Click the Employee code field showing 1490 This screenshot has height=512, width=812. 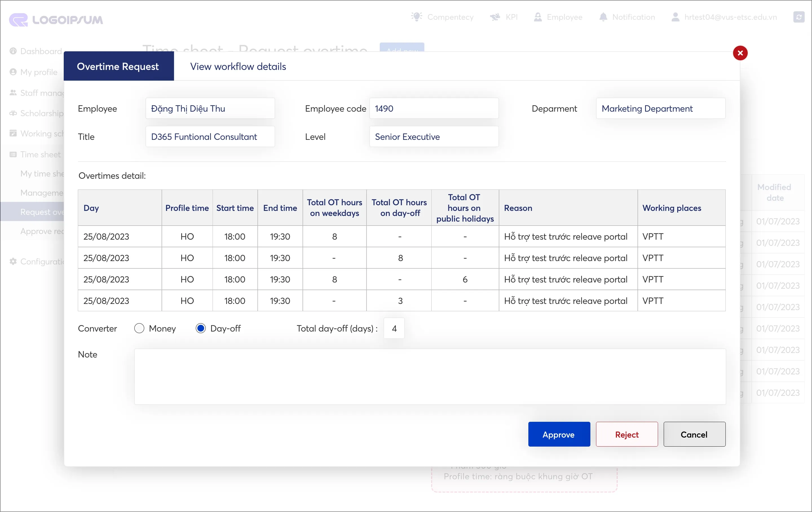(434, 109)
